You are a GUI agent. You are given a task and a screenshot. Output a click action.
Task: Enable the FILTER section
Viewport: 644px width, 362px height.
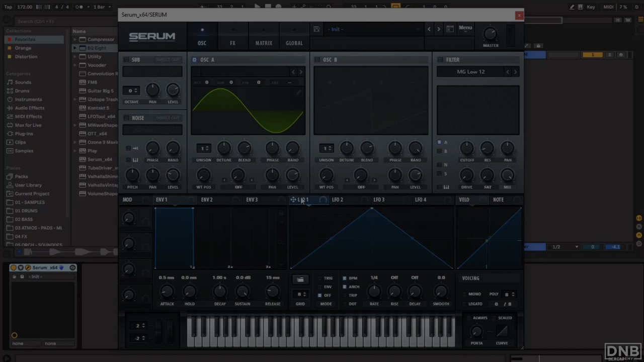click(441, 60)
